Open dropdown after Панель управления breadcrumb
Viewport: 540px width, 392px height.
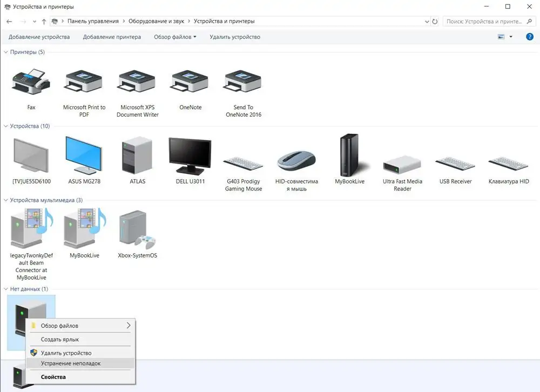(x=124, y=22)
